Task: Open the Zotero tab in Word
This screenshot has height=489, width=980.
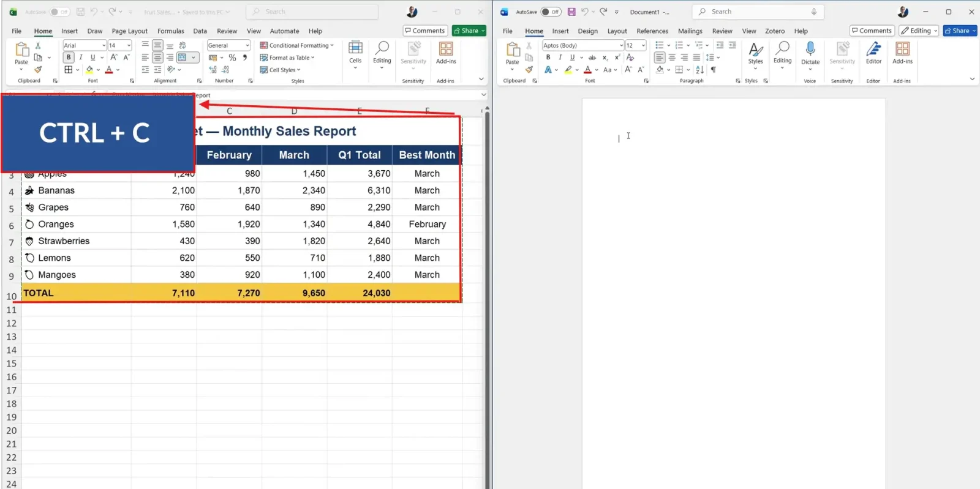Action: point(775,31)
